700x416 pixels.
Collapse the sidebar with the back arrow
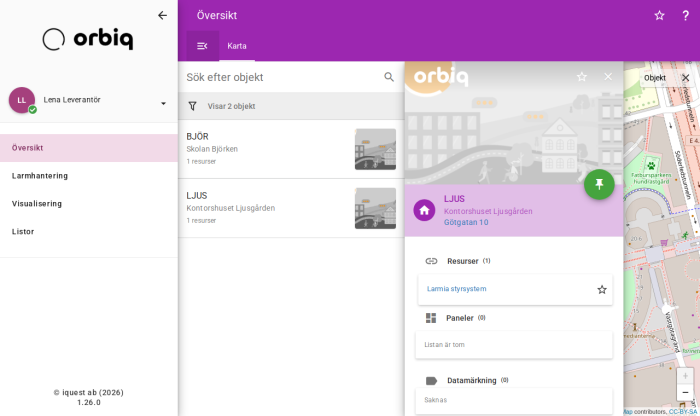[x=162, y=16]
